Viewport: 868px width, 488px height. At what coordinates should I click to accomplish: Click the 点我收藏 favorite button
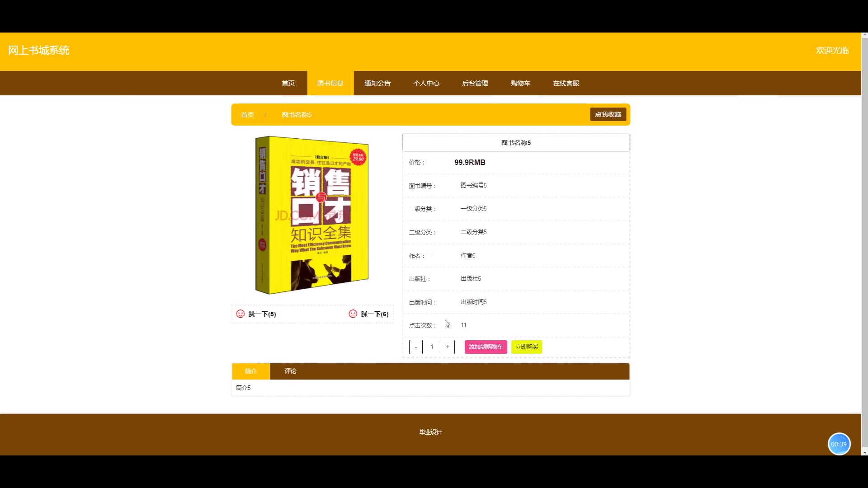[608, 114]
